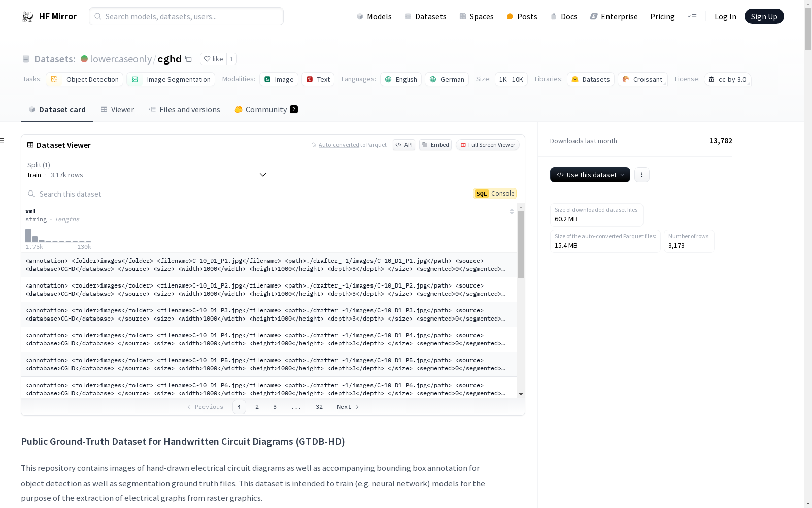Expand the train split dropdown
The image size is (812, 508).
(x=147, y=170)
